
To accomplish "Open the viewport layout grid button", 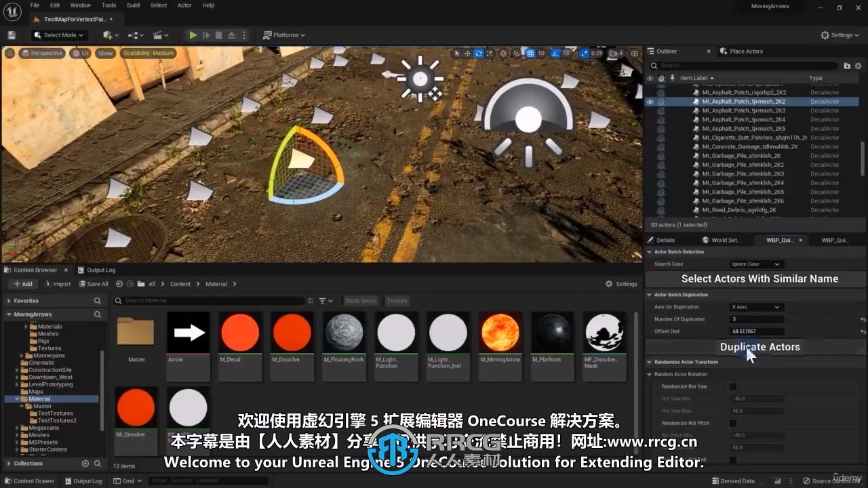I will tap(635, 53).
